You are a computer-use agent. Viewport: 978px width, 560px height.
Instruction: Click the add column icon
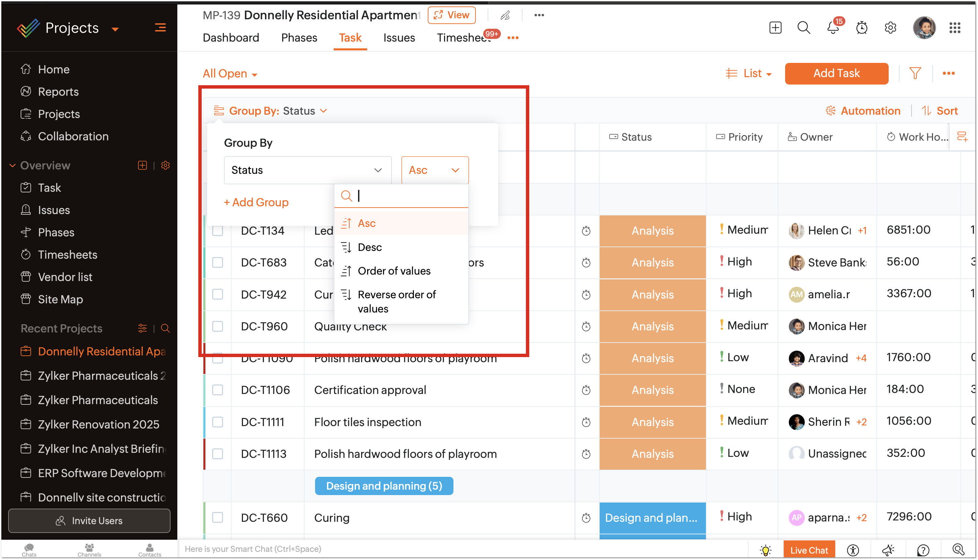pyautogui.click(x=962, y=137)
